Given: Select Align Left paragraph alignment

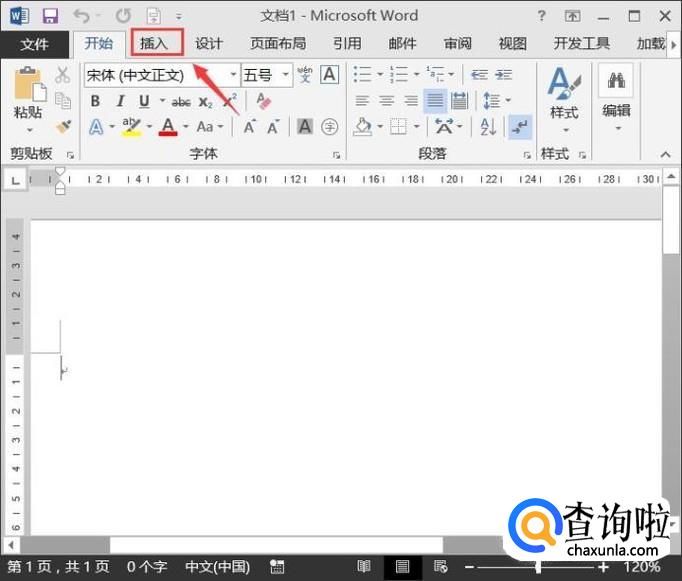Looking at the screenshot, I should (362, 101).
